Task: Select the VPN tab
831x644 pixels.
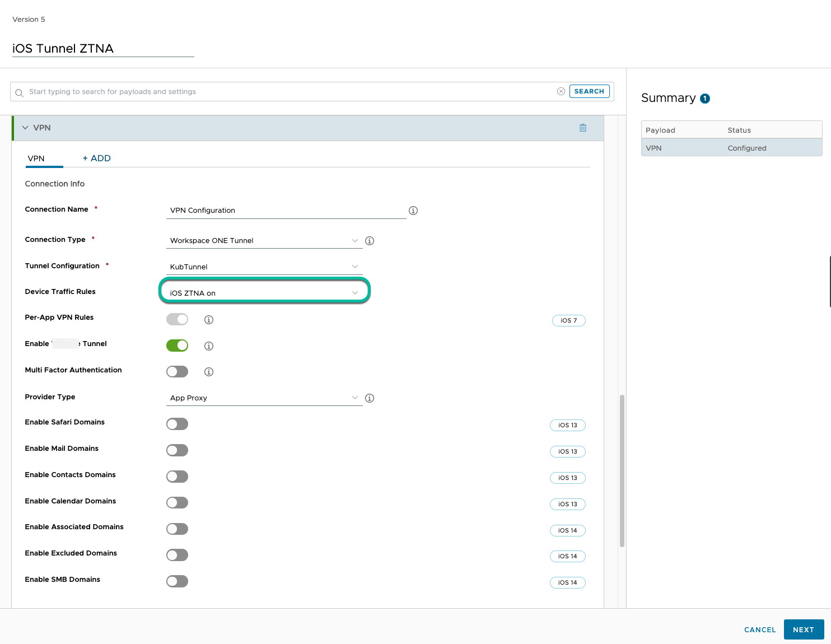Action: pyautogui.click(x=36, y=158)
